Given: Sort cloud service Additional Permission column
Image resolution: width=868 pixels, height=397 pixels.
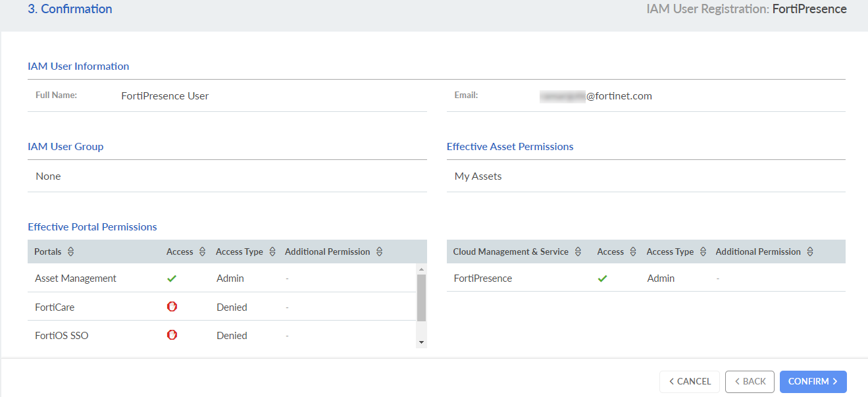Looking at the screenshot, I should point(810,251).
